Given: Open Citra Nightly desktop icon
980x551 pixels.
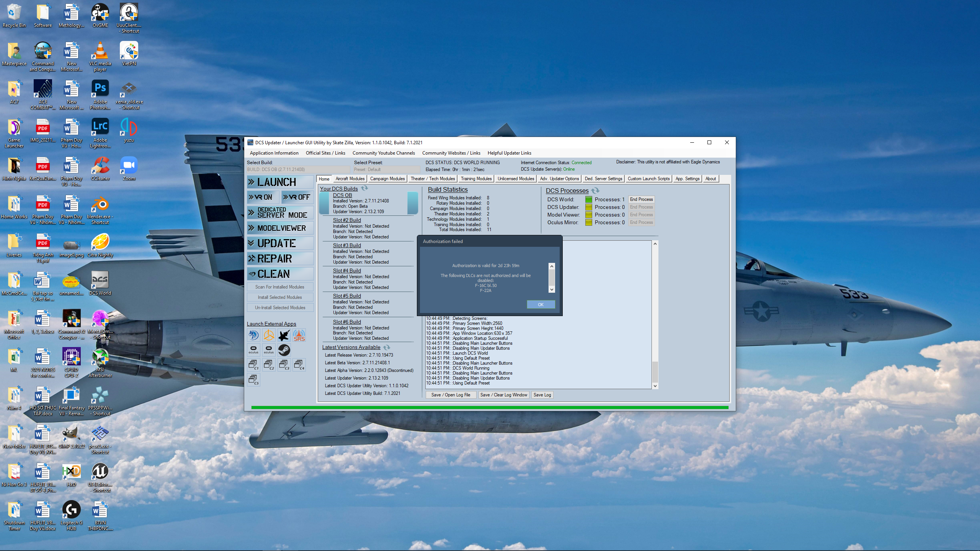Looking at the screenshot, I should (100, 245).
